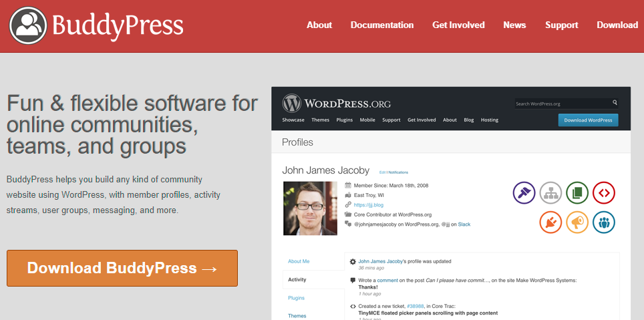Go to Get Involved in red header
The image size is (644, 320).
(x=458, y=25)
